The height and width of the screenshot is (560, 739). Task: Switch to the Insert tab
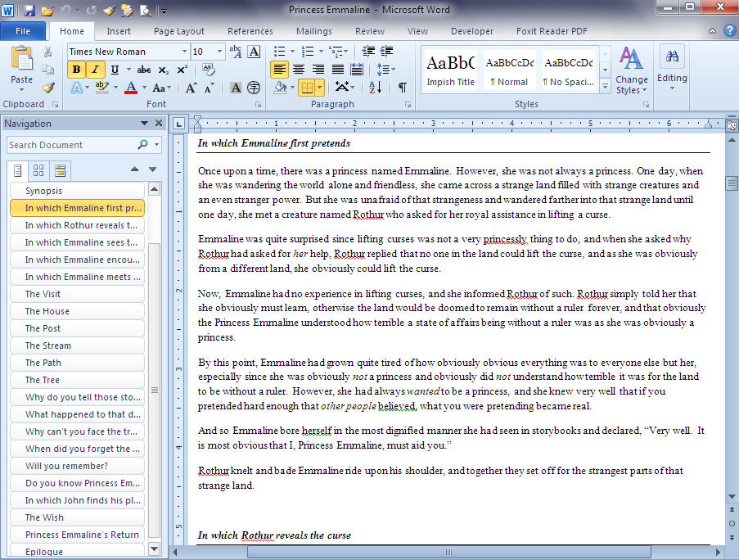click(x=119, y=31)
